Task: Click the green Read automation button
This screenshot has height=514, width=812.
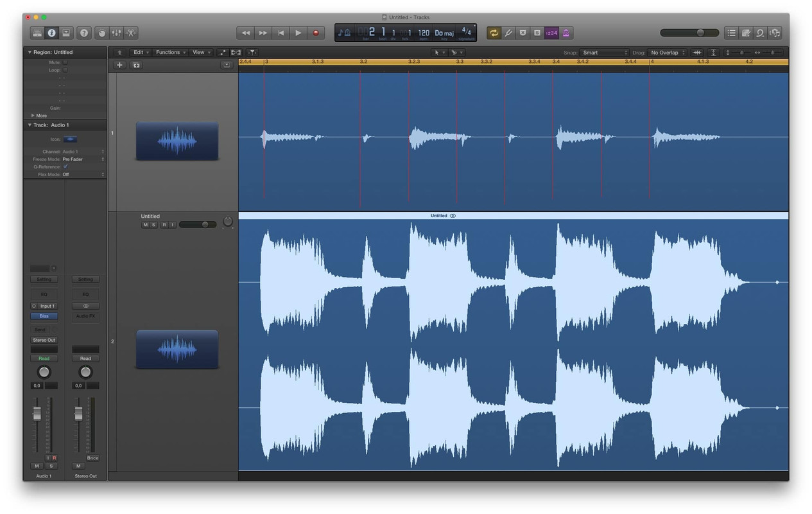Action: coord(44,359)
